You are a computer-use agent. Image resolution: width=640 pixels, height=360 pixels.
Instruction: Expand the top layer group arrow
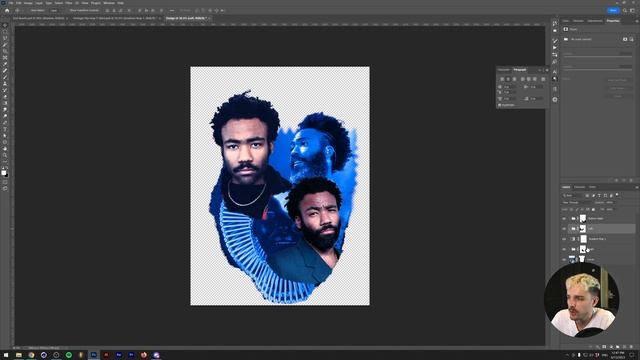569,218
